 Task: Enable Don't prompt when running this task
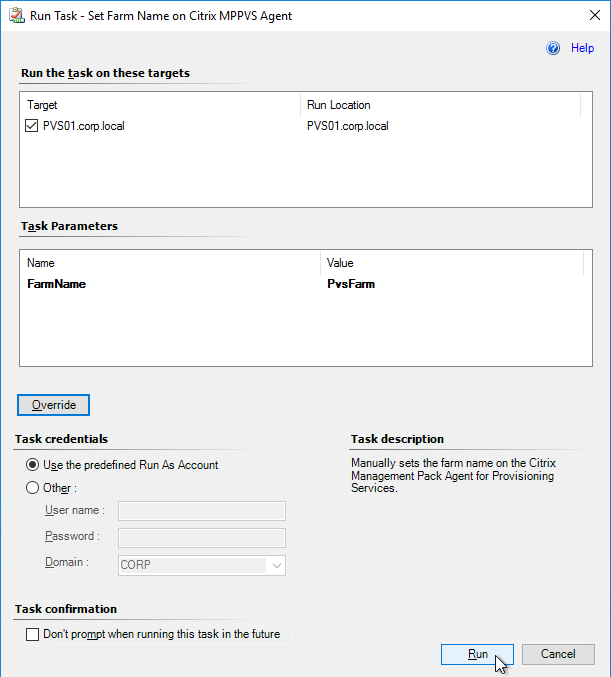point(32,634)
